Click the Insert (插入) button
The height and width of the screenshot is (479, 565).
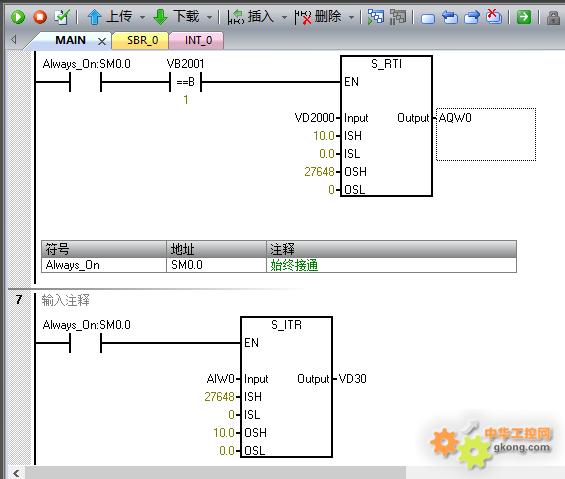coord(250,17)
